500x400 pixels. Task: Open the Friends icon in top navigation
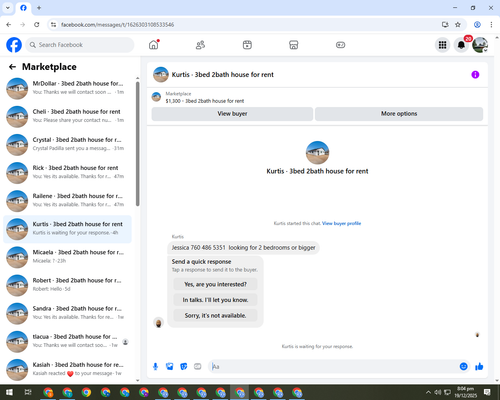point(200,45)
